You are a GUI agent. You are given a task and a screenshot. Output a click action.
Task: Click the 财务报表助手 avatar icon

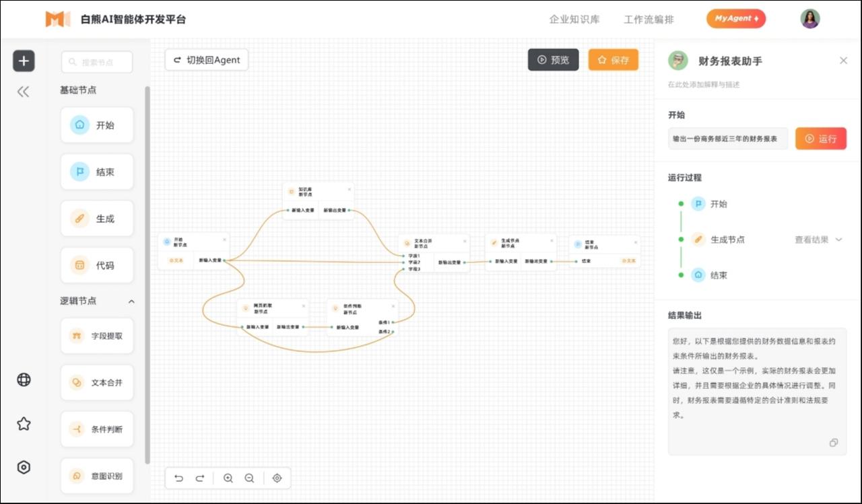[x=677, y=61]
